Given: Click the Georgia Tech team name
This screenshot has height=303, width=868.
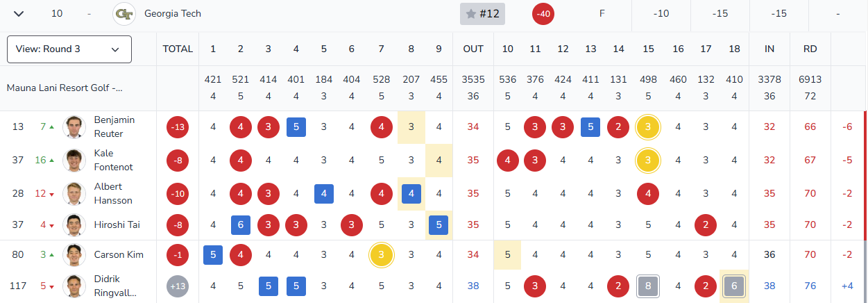Looking at the screenshot, I should tap(173, 14).
